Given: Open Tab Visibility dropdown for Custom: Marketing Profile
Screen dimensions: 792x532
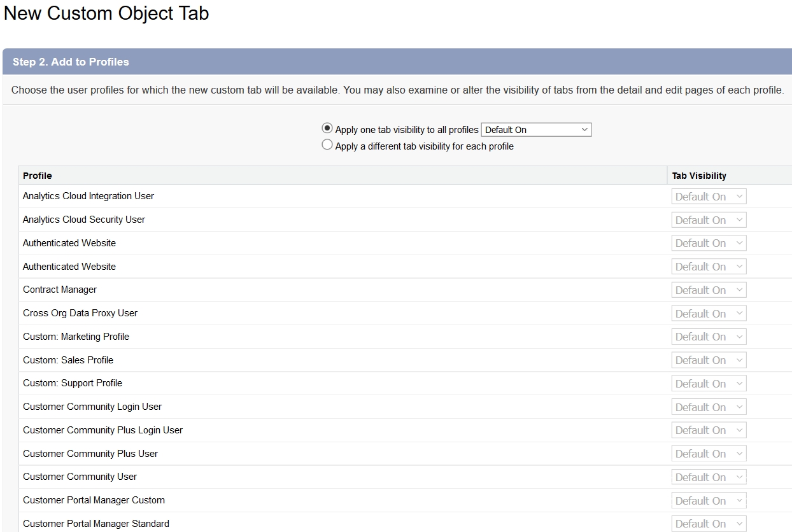Looking at the screenshot, I should click(x=709, y=337).
